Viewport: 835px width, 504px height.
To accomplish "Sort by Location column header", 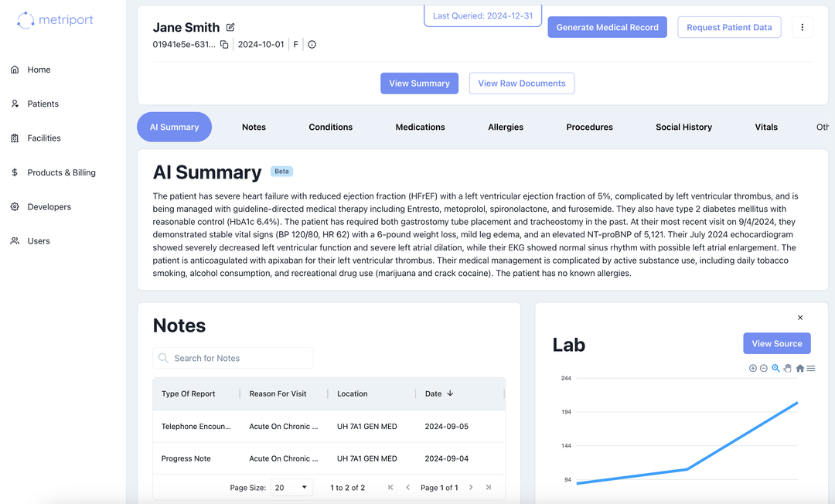I will (352, 393).
